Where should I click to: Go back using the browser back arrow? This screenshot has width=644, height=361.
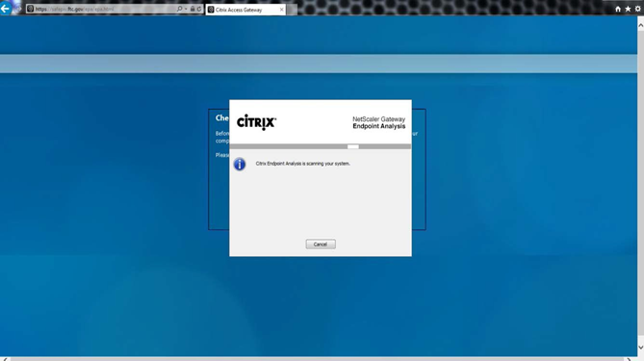click(6, 8)
